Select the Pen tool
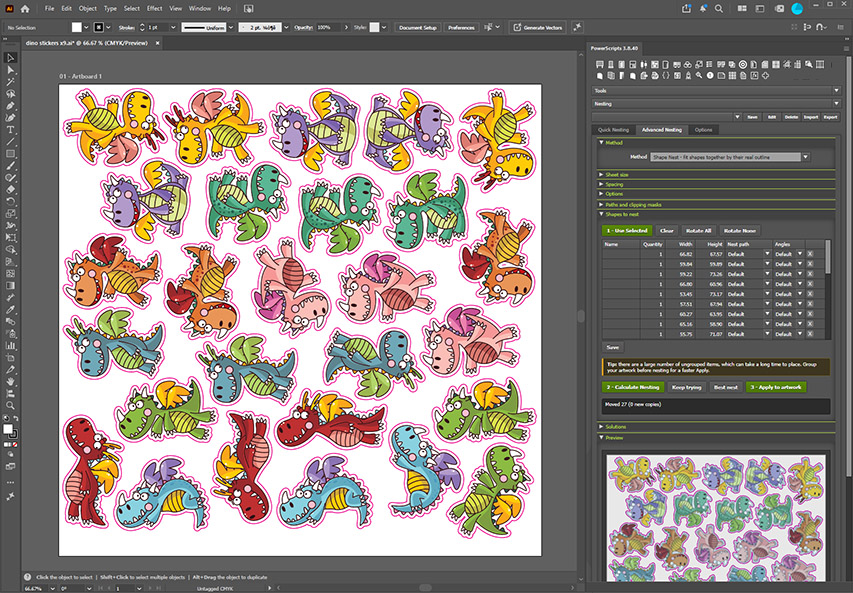This screenshot has width=853, height=593. tap(10, 106)
